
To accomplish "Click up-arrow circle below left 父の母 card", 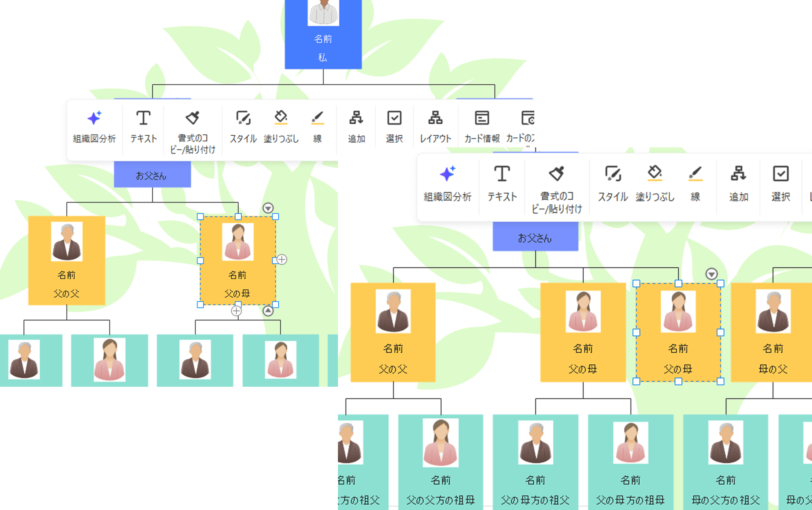I will pyautogui.click(x=268, y=311).
